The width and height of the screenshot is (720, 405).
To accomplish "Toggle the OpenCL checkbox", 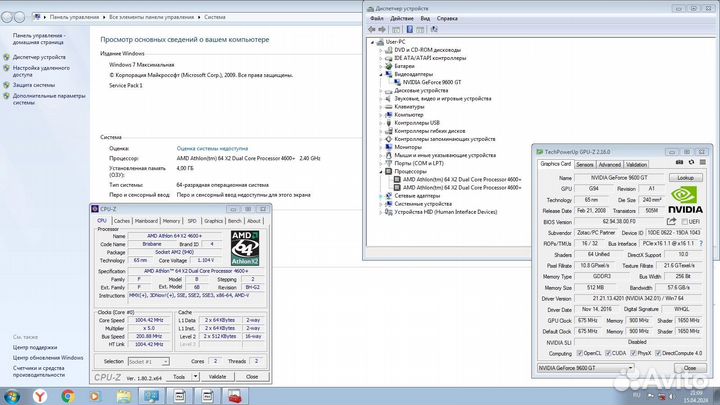I will pyautogui.click(x=579, y=353).
